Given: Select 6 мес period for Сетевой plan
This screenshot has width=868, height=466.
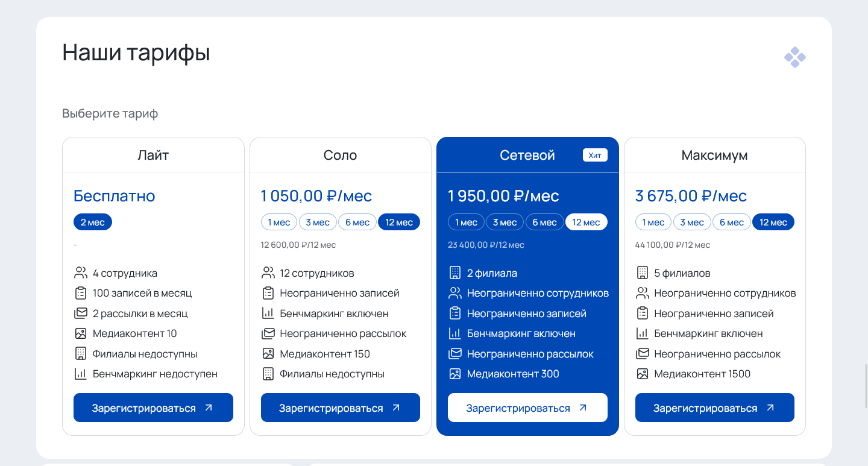Looking at the screenshot, I should pos(544,222).
